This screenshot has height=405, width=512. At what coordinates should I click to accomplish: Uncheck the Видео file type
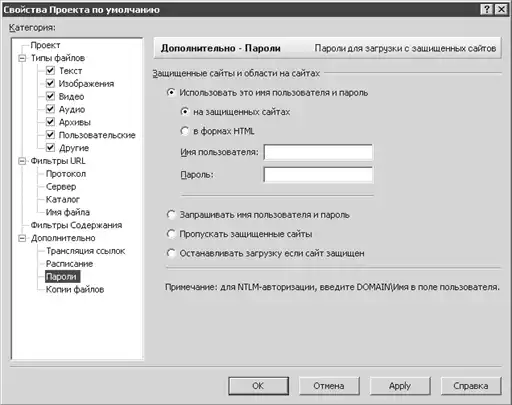coord(50,96)
